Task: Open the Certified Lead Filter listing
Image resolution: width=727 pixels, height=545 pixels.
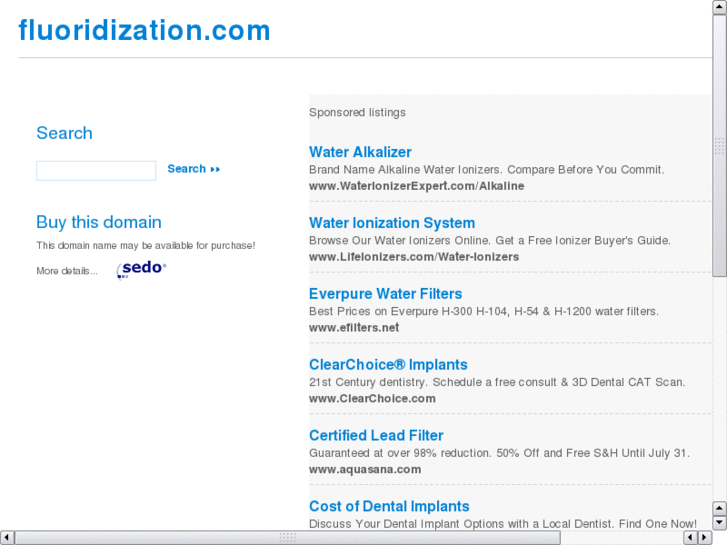Action: [376, 436]
